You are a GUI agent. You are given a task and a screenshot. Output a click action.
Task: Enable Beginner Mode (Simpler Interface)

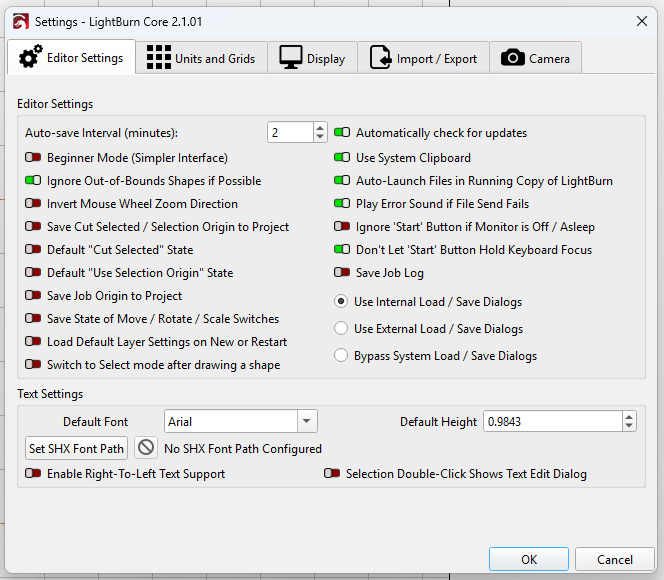pyautogui.click(x=33, y=157)
